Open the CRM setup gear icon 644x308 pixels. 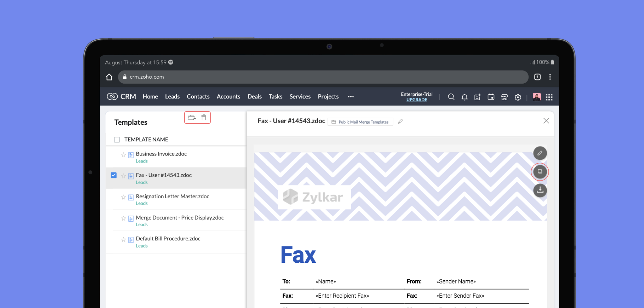tap(518, 97)
